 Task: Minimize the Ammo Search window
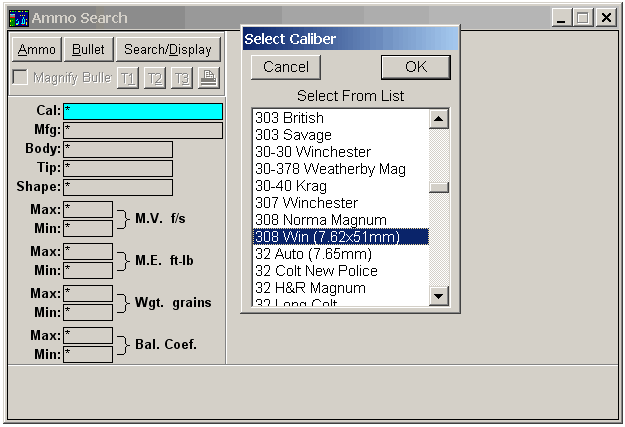(x=561, y=18)
